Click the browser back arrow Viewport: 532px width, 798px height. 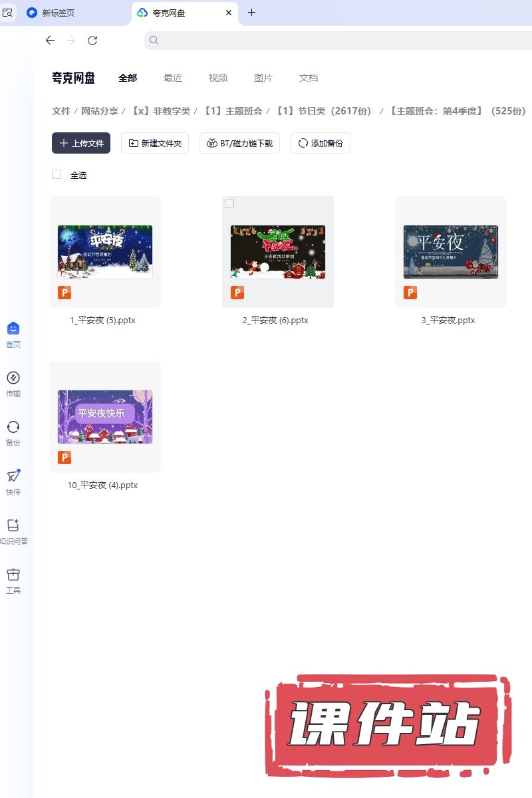click(50, 41)
